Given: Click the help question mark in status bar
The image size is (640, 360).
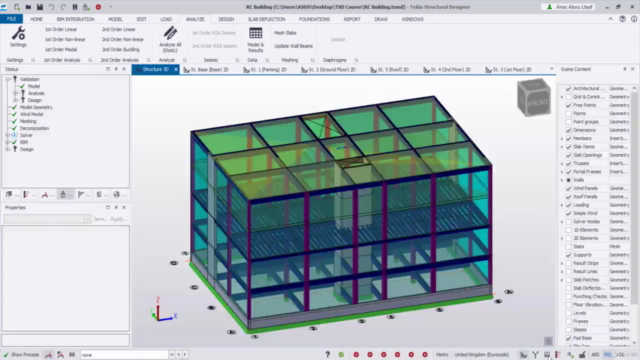Looking at the screenshot, I should (x=327, y=355).
